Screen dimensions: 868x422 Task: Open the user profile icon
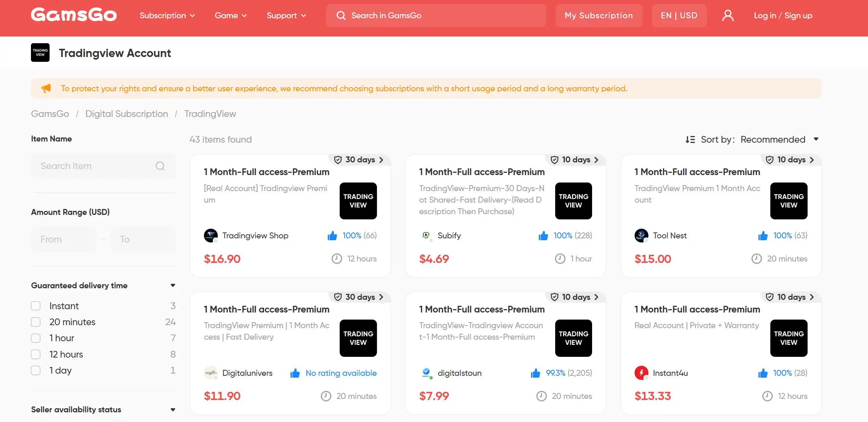click(728, 15)
